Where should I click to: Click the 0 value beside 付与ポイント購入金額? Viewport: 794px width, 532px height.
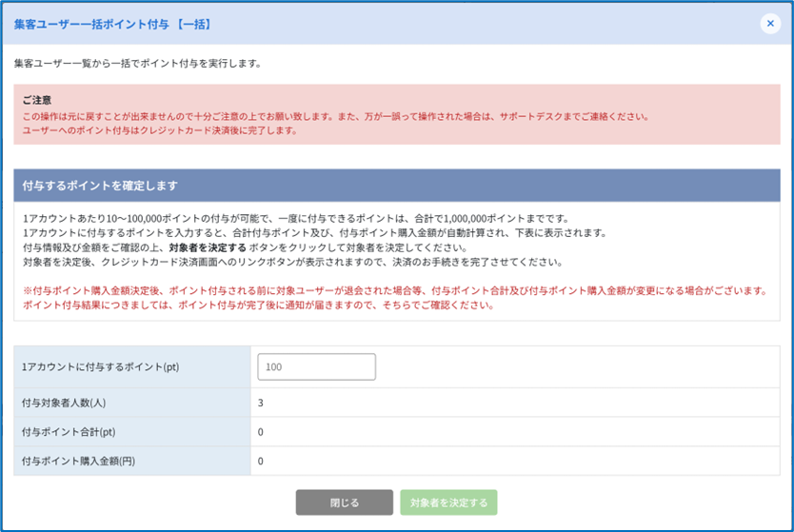coord(261,462)
